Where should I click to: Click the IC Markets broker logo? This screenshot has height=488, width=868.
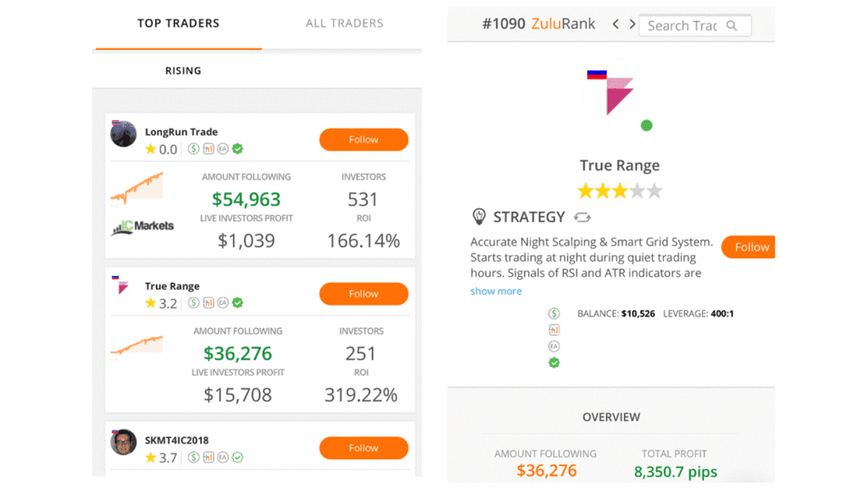[142, 226]
